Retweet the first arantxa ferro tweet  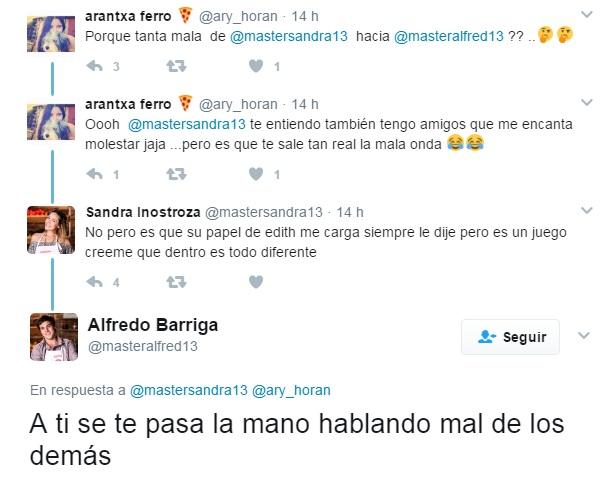click(x=176, y=66)
